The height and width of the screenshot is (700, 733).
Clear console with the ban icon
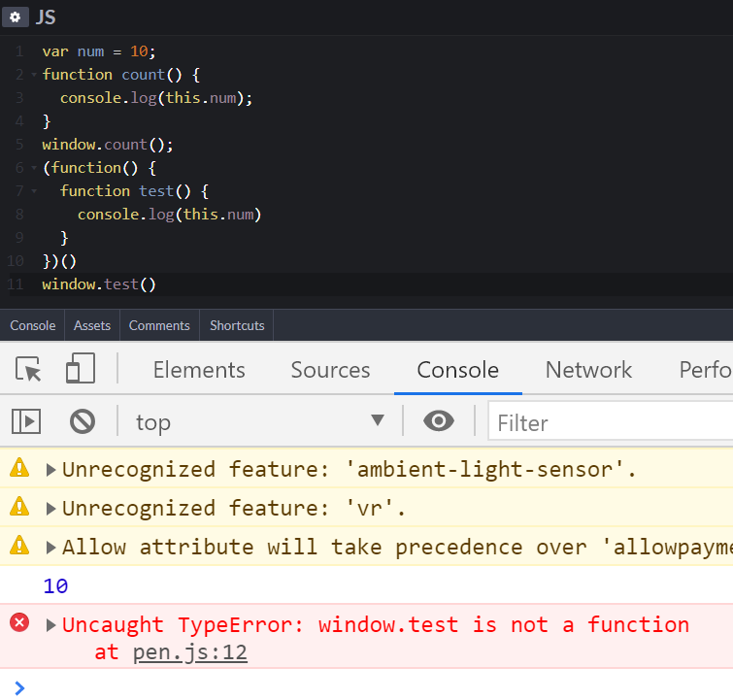pyautogui.click(x=83, y=421)
